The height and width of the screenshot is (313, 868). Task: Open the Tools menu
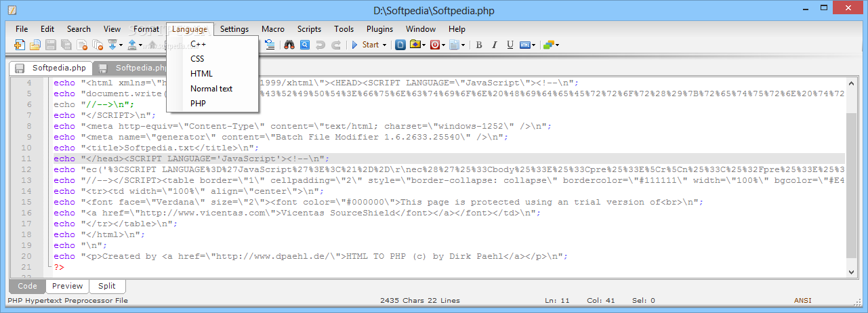click(344, 29)
